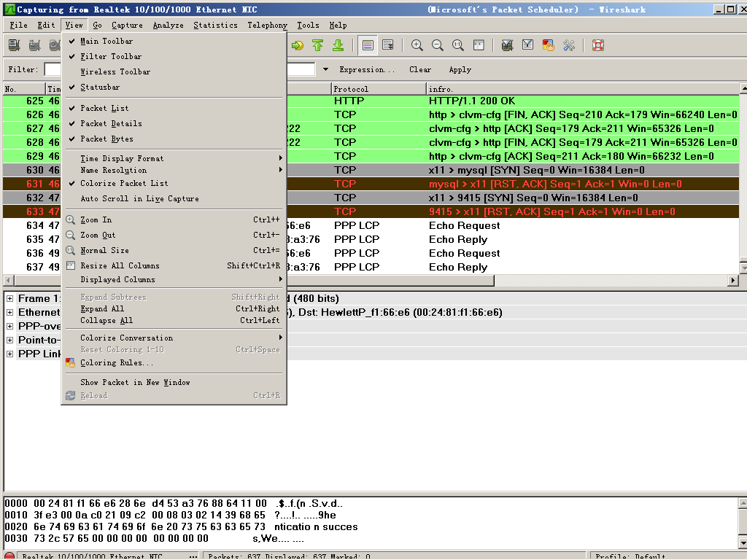Viewport: 747px width, 560px height.
Task: Click the Protocol column header
Action: click(x=379, y=89)
